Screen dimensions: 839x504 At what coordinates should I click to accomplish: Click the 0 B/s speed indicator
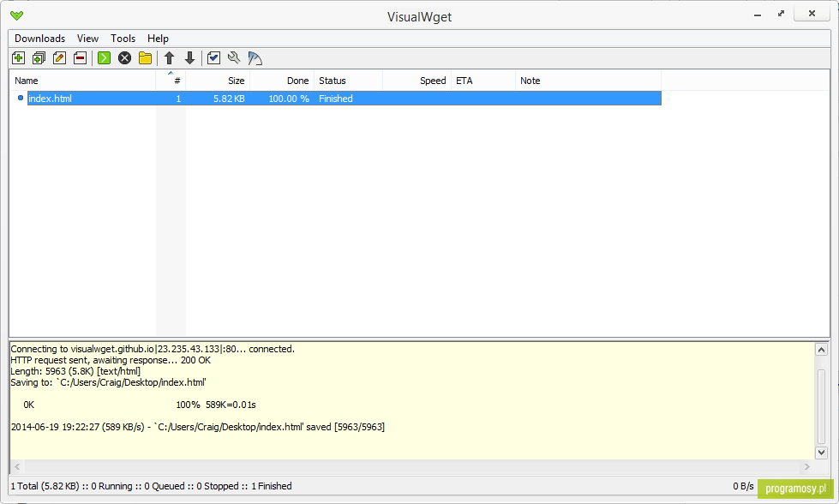[x=743, y=486]
